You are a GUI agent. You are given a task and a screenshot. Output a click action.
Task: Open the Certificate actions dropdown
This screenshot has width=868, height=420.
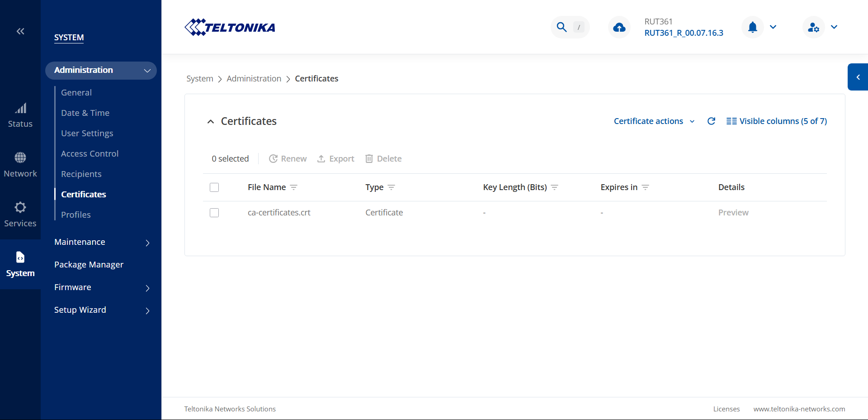click(x=654, y=121)
